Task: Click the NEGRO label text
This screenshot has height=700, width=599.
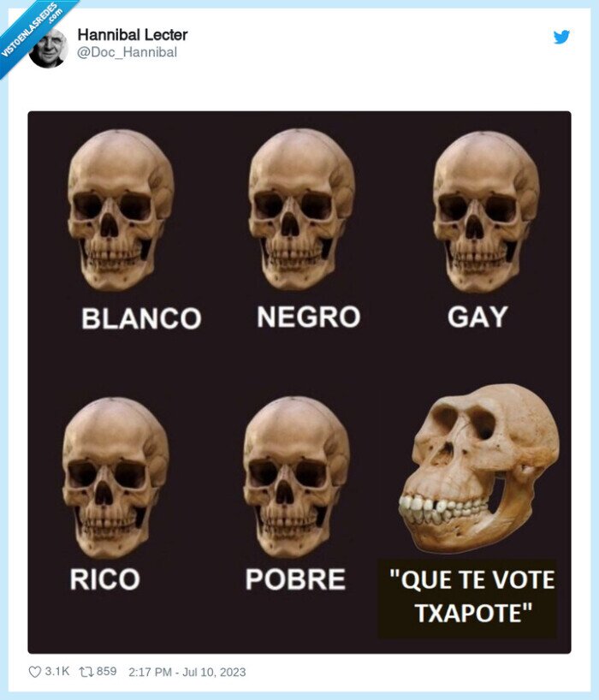Action: pyautogui.click(x=308, y=317)
